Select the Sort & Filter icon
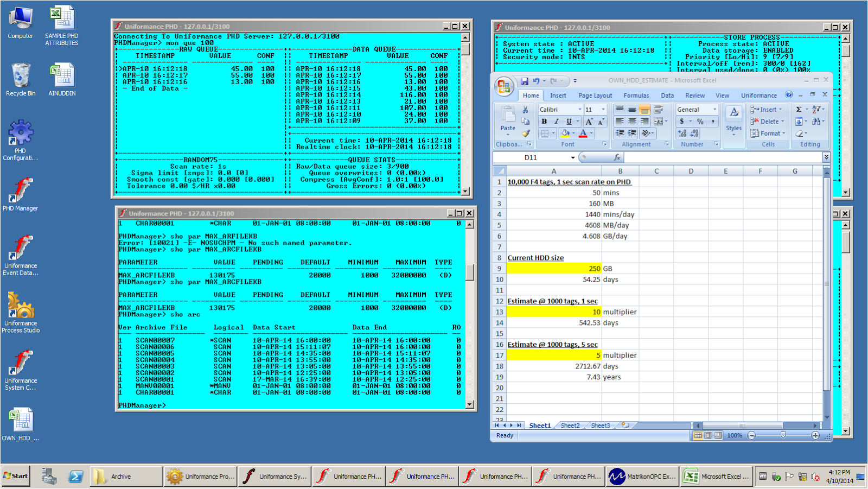 click(816, 109)
